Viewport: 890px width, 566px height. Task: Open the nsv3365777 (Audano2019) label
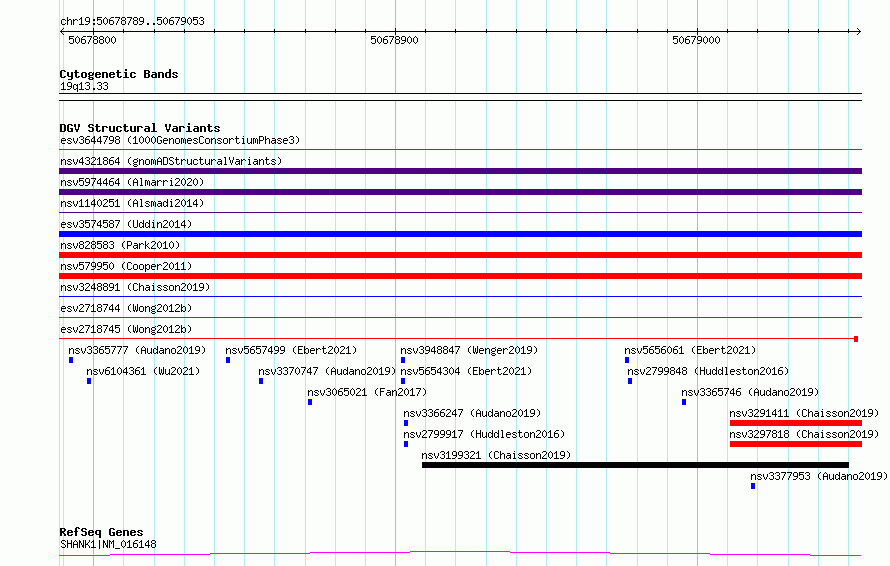click(137, 350)
